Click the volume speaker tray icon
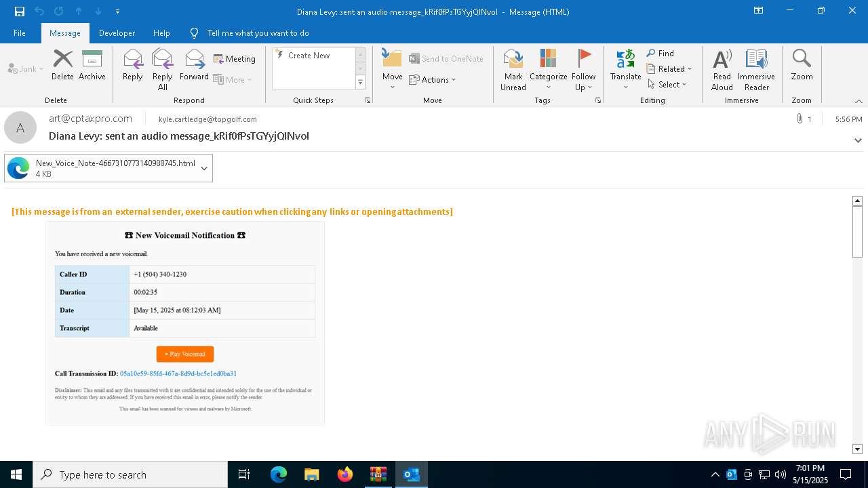The image size is (868, 488). 780,474
